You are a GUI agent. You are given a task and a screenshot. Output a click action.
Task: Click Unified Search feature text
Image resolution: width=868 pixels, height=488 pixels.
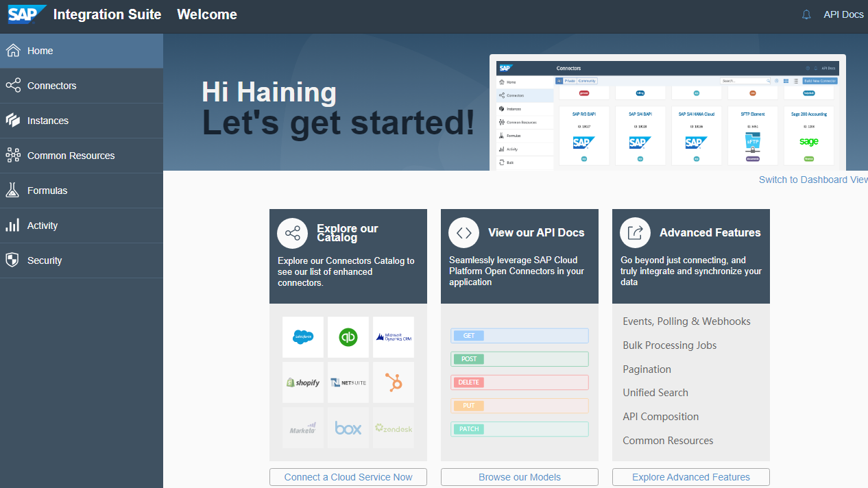[655, 393]
